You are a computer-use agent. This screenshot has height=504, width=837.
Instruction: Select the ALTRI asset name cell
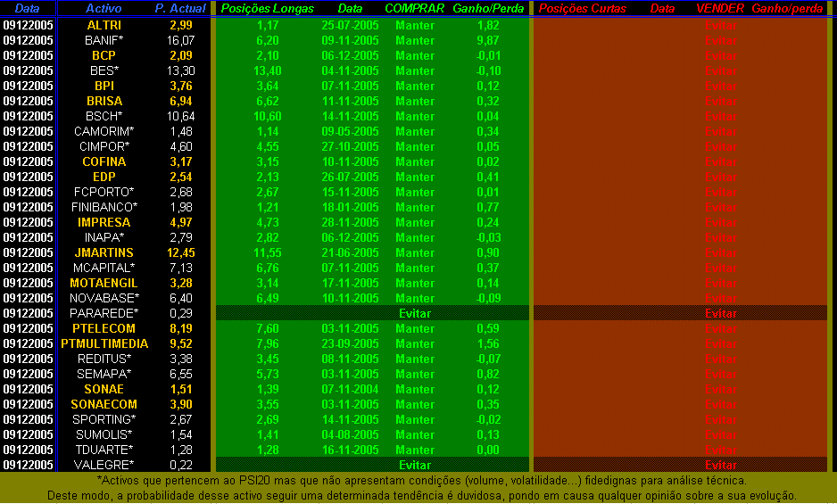[x=104, y=25]
